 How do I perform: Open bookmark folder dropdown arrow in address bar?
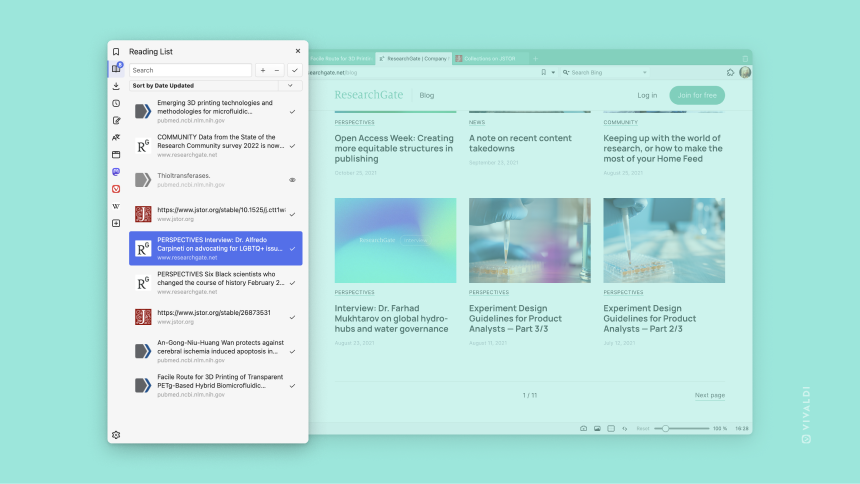(x=553, y=72)
